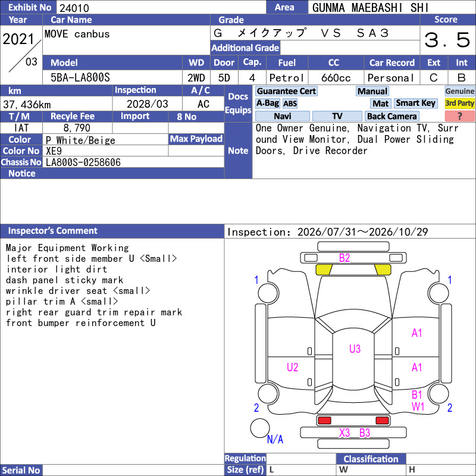
Task: Click the TV equipment badge
Action: [x=337, y=116]
